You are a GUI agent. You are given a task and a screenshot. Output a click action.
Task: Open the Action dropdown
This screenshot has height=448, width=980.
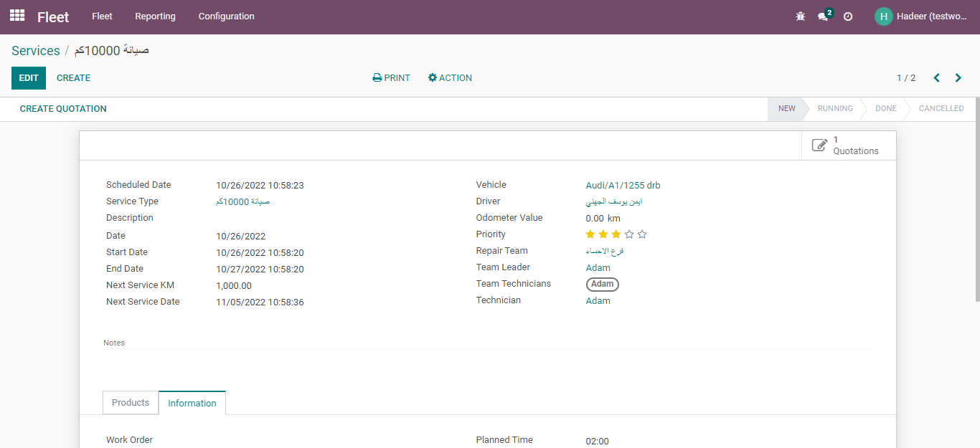click(x=450, y=78)
